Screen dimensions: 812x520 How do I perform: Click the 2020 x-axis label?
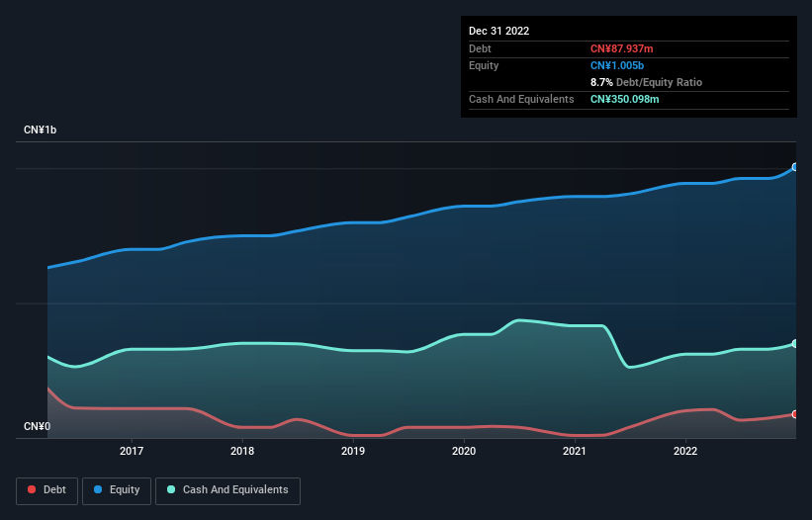(464, 451)
